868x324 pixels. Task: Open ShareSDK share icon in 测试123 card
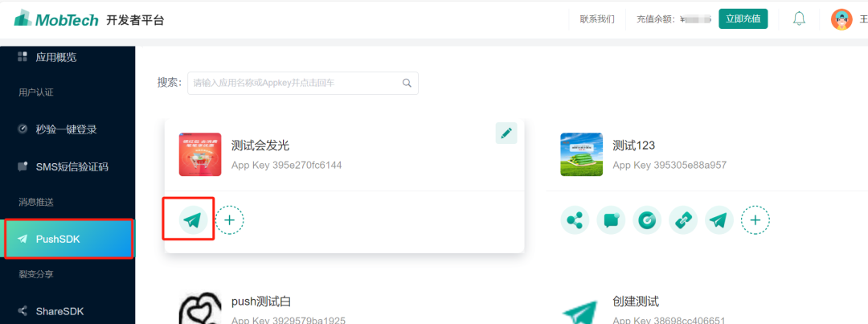point(575,220)
